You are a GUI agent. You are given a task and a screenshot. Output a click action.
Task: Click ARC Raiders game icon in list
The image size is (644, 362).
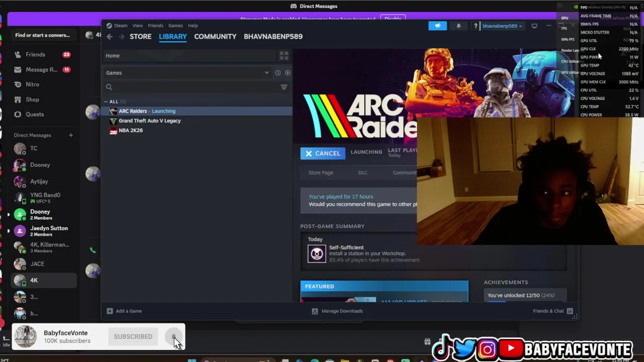pyautogui.click(x=113, y=111)
